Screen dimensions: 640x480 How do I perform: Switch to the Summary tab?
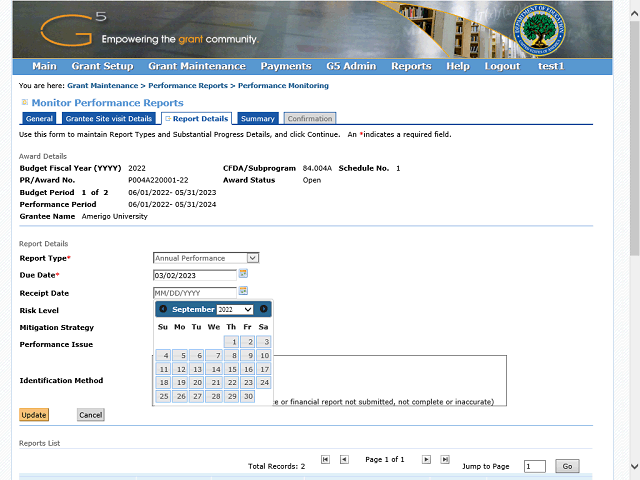(x=258, y=118)
